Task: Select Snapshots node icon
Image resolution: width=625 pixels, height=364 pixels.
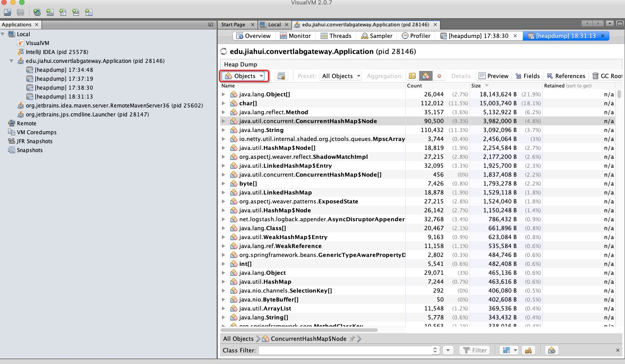Action: click(12, 150)
